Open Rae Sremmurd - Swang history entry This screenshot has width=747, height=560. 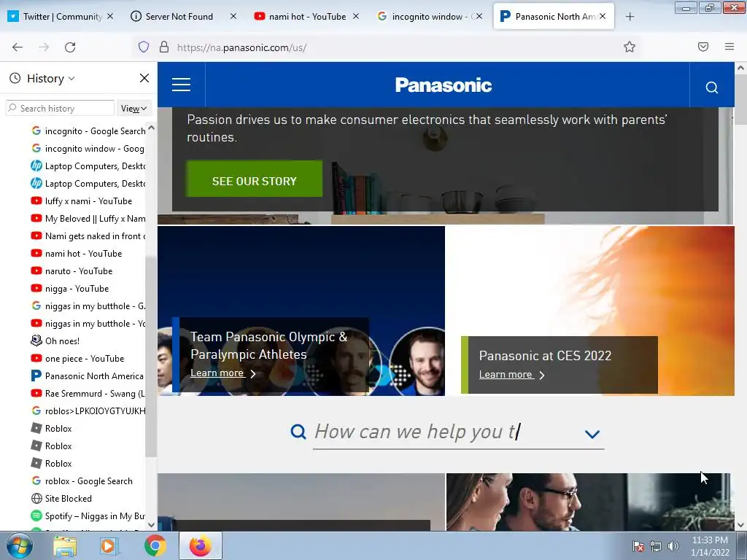(x=88, y=394)
